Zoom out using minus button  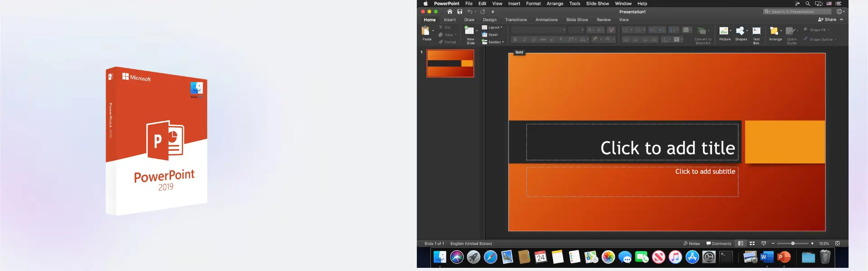[773, 243]
